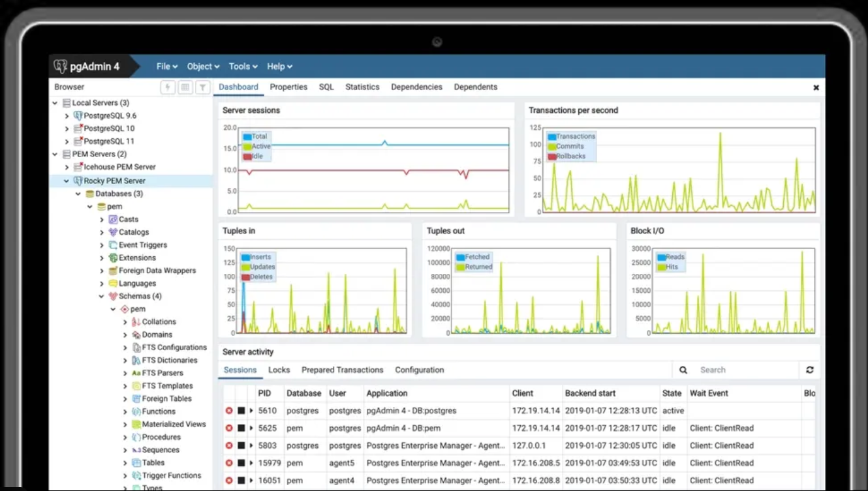Expand row details for PID 5803
Viewport: 868px width, 491px height.
click(x=251, y=446)
